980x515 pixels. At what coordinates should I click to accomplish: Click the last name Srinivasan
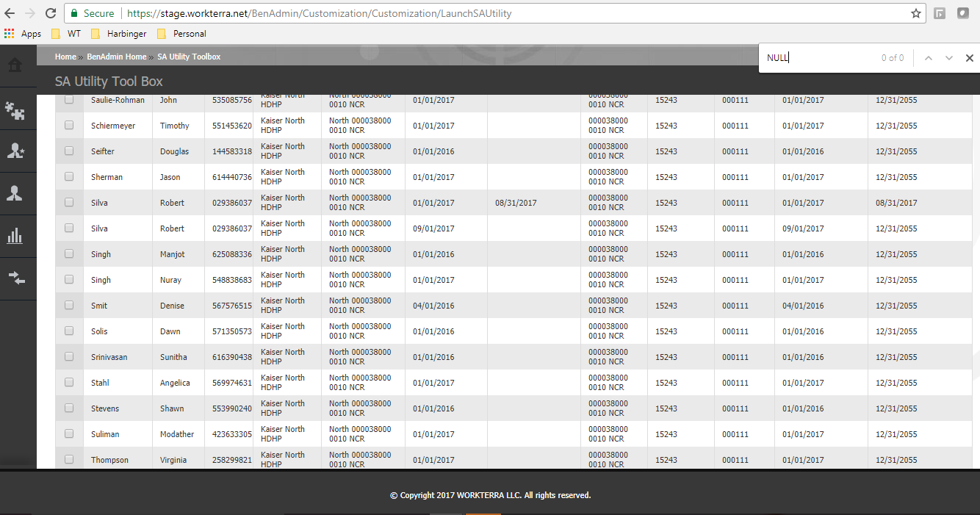tap(109, 357)
